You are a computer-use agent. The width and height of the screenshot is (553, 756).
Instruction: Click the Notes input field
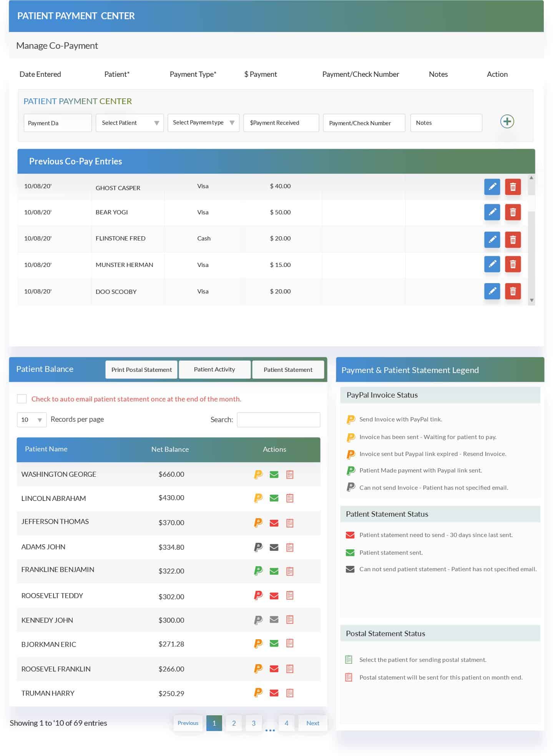(x=446, y=123)
